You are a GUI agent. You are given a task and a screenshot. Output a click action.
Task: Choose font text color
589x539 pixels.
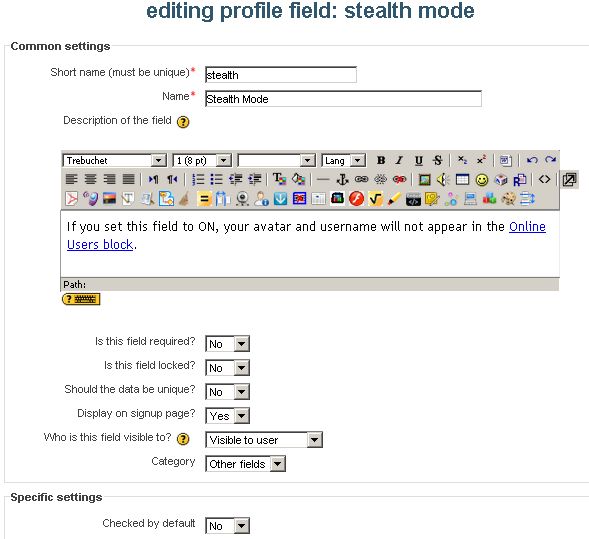(279, 179)
